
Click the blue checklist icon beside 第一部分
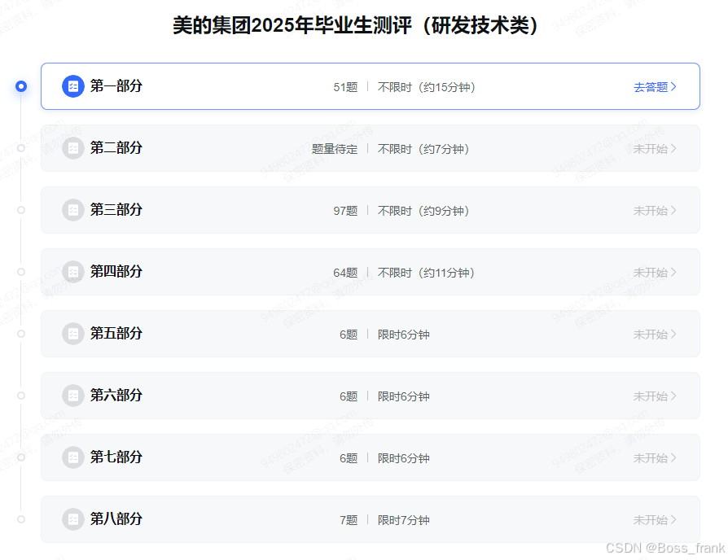point(73,86)
